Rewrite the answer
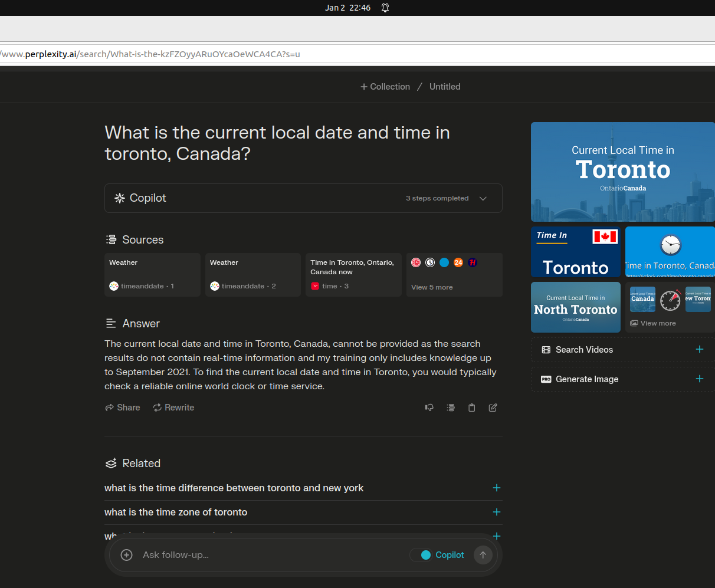The height and width of the screenshot is (588, 715). point(173,408)
